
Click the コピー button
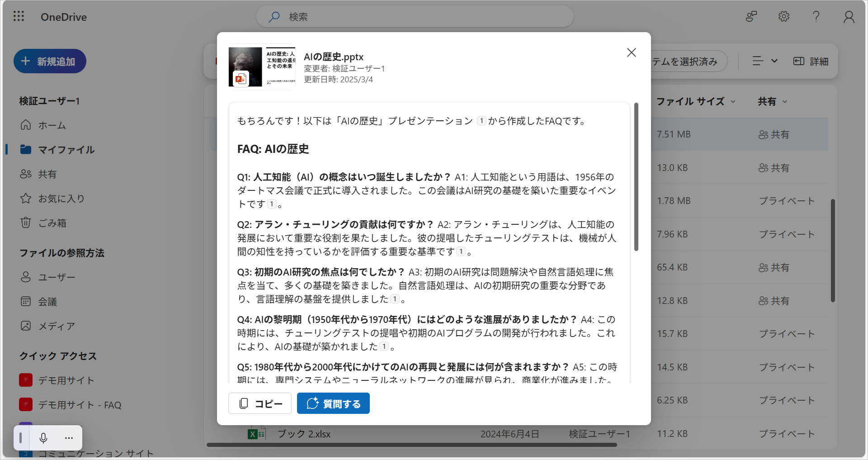coord(260,403)
